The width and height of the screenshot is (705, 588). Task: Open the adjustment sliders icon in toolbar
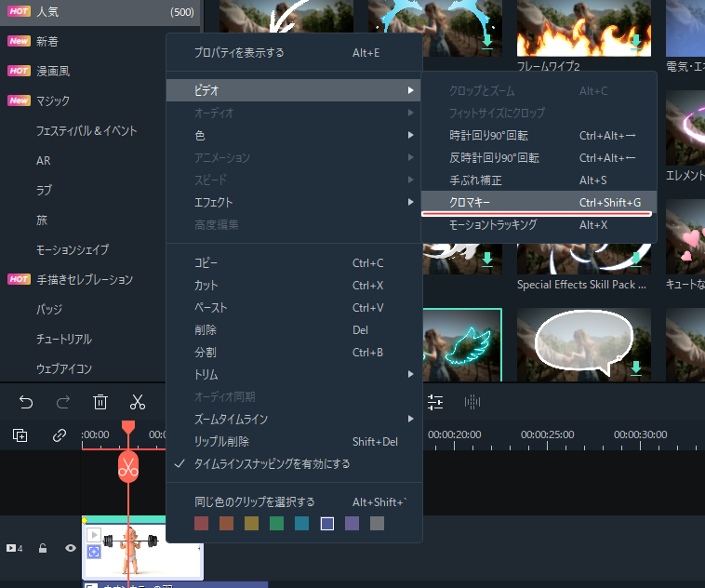(435, 402)
